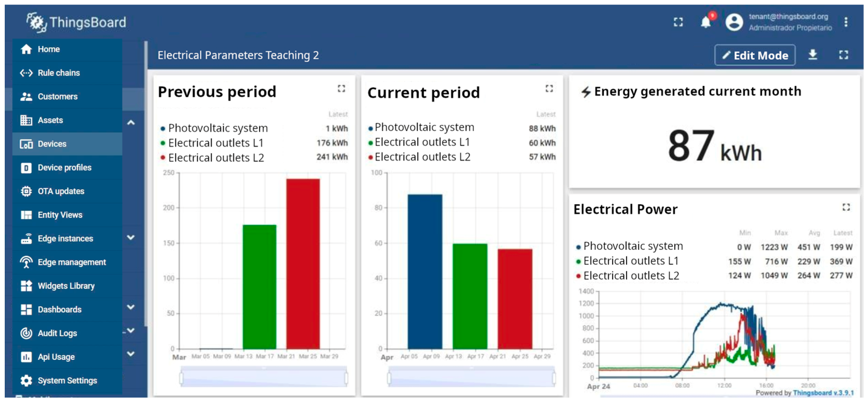Maximize the Previous period widget

coord(341,89)
